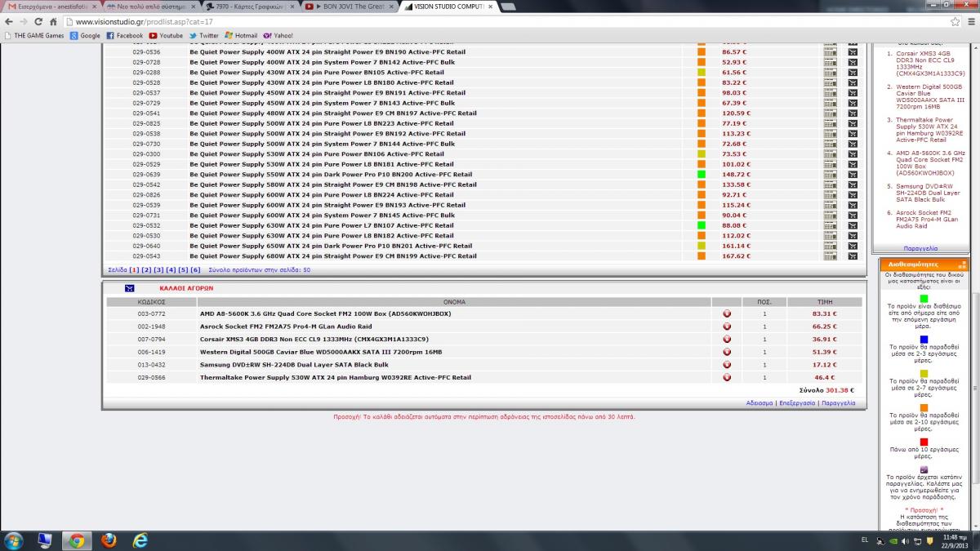Click the price 148.72 € in the product list
This screenshot has height=551, width=980.
(735, 175)
